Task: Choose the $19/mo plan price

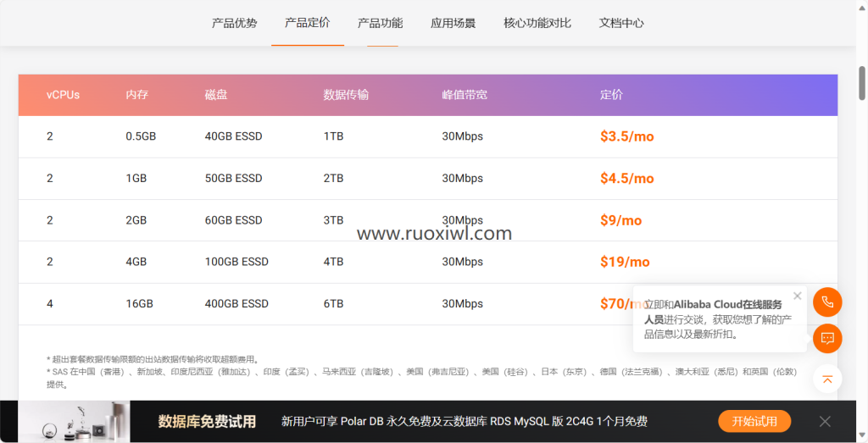Action: click(x=625, y=262)
